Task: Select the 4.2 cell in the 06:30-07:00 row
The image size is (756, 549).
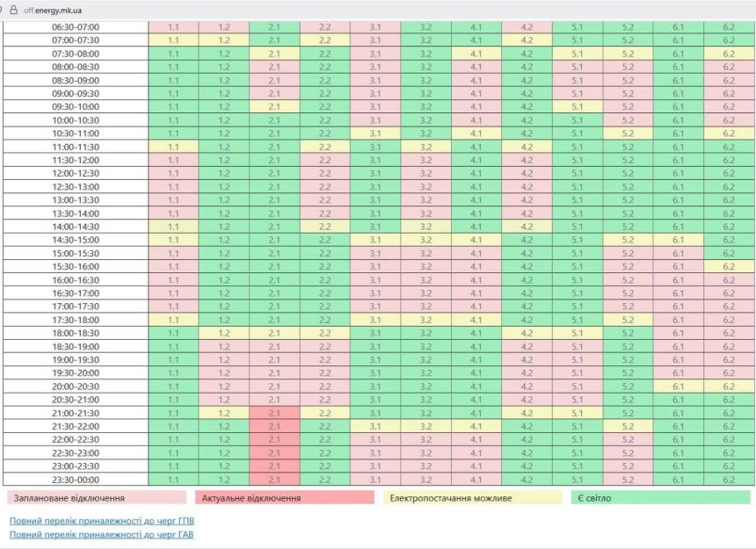Action: (x=527, y=26)
